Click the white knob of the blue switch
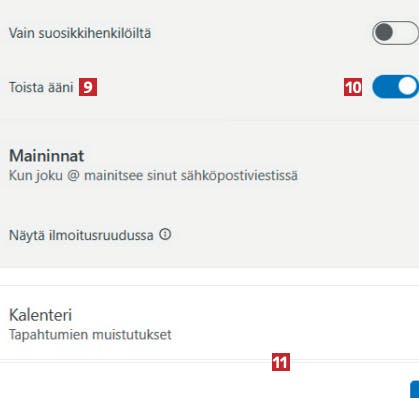The height and width of the screenshot is (398, 419). pyautogui.click(x=407, y=87)
